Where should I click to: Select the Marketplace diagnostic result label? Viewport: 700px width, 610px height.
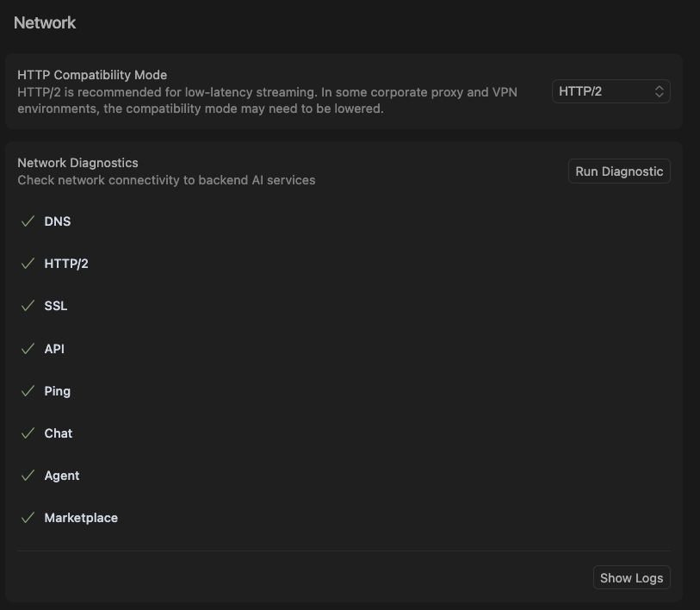[81, 518]
